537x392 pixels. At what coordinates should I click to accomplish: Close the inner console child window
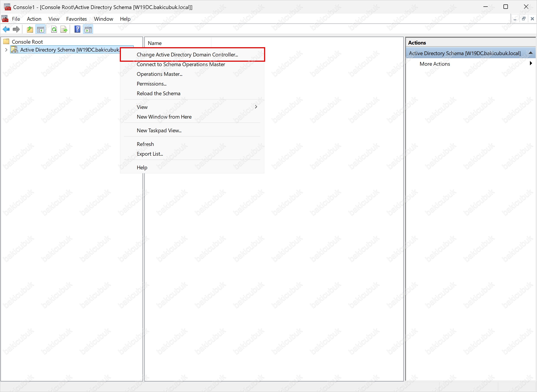(x=532, y=19)
